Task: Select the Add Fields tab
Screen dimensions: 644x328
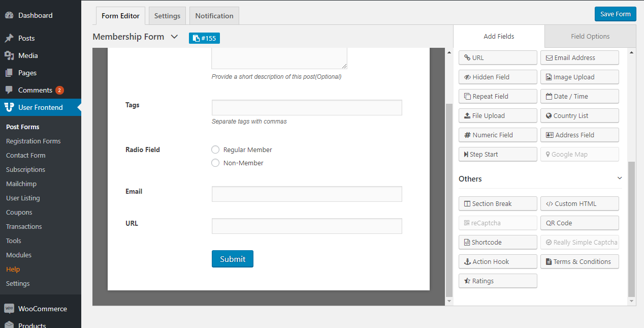Action: coord(499,36)
